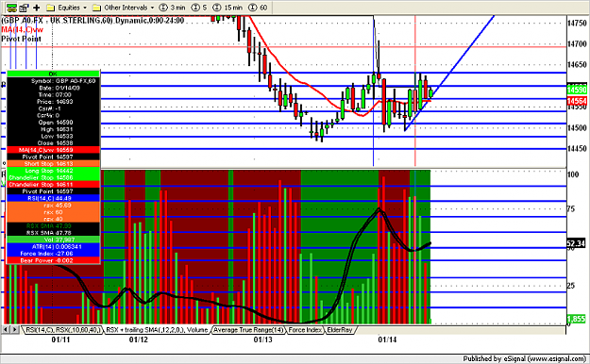Click the rsx 60 row
Image resolution: width=590 pixels, height=364 pixels.
coord(53,212)
